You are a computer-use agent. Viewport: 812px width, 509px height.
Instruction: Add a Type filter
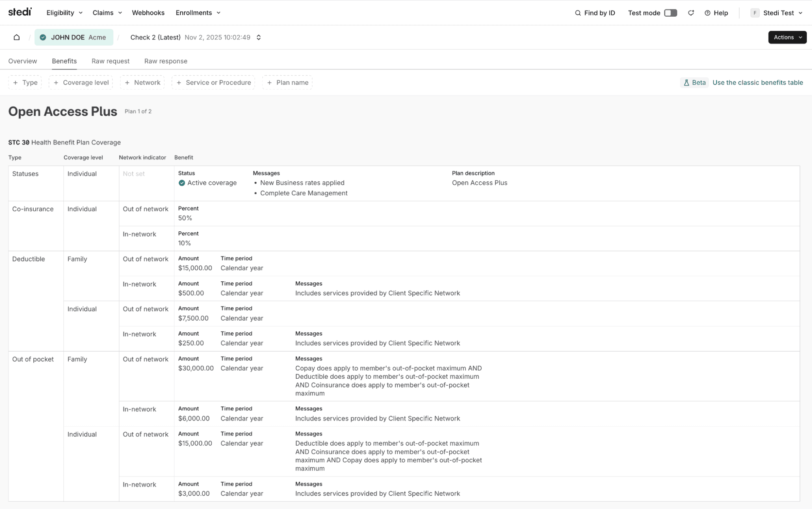(25, 83)
